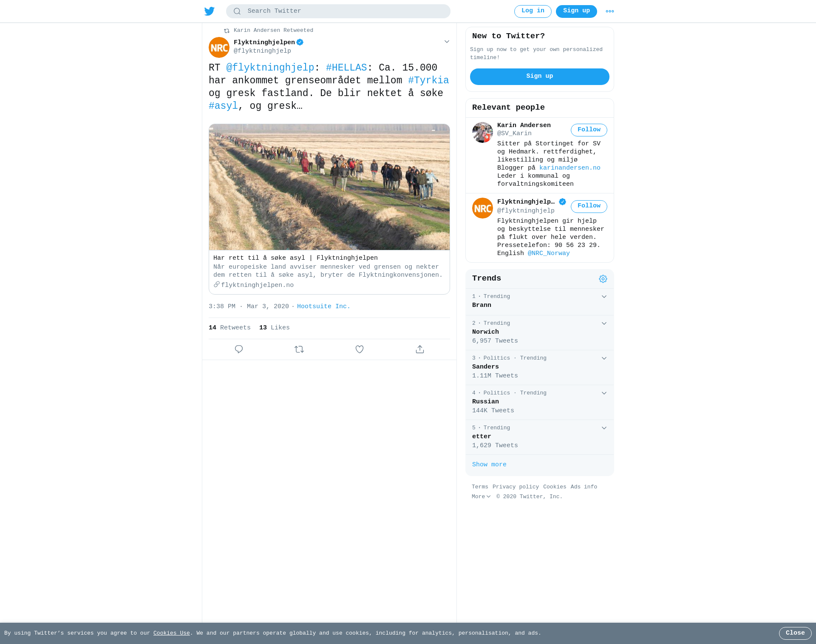Open the three-dots more menu in header

pyautogui.click(x=609, y=11)
